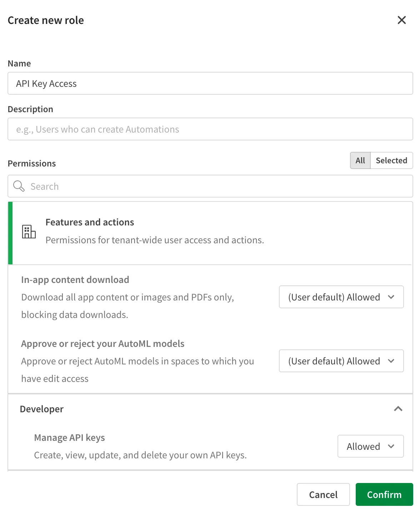Click the AutoML models permission dropdown chevron
This screenshot has height=513, width=420.
(392, 361)
